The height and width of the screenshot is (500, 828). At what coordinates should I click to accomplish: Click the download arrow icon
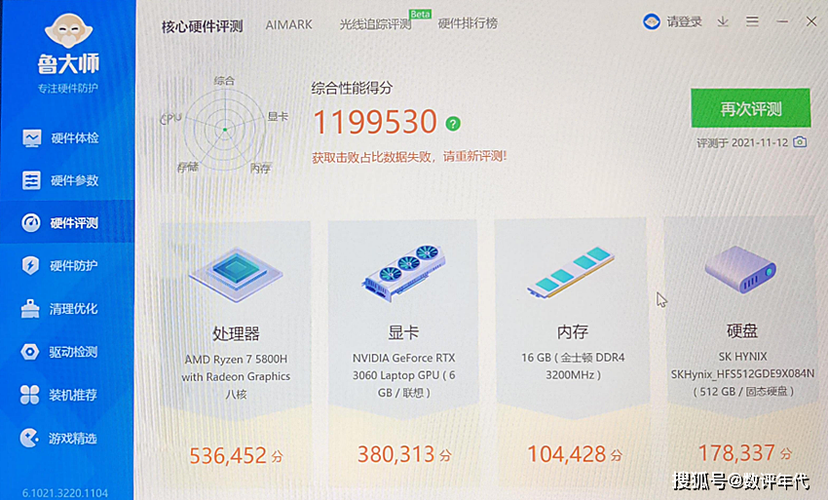tap(723, 22)
